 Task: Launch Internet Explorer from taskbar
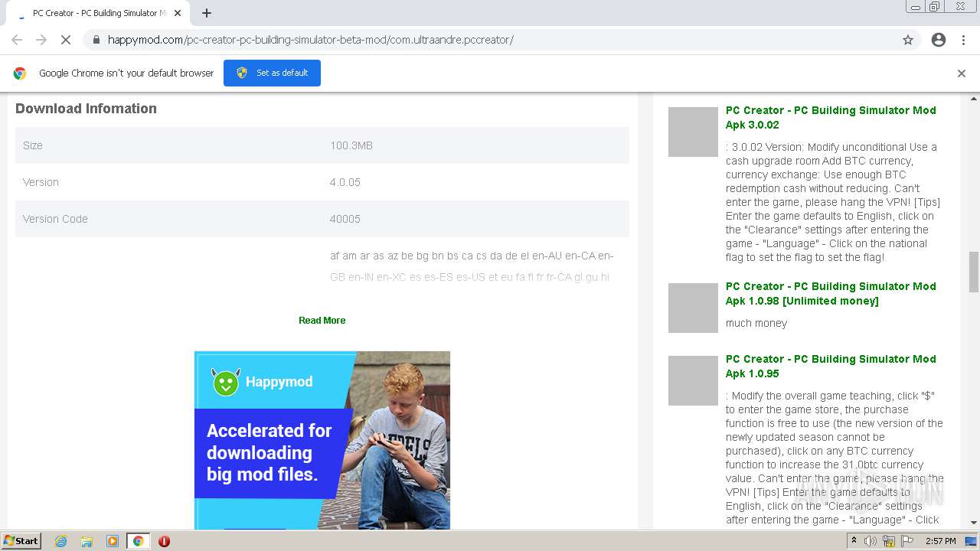click(x=60, y=541)
